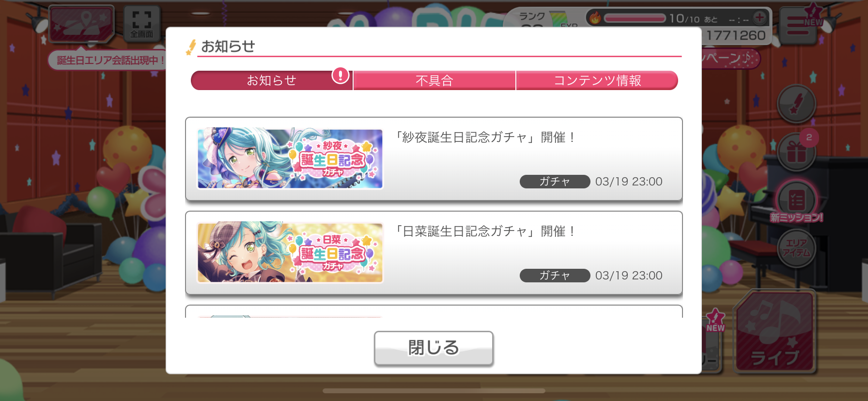868x401 pixels.
Task: Select the お知らせ tab
Action: coord(271,80)
